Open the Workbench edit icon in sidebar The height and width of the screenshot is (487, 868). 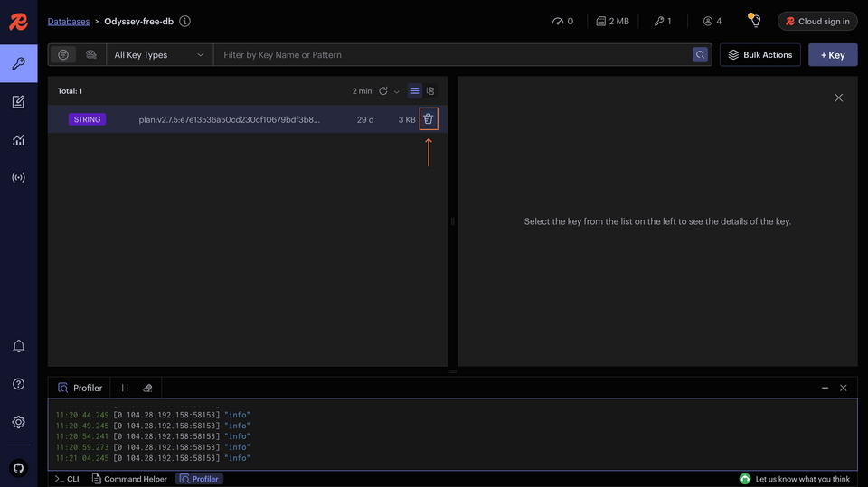pos(18,102)
